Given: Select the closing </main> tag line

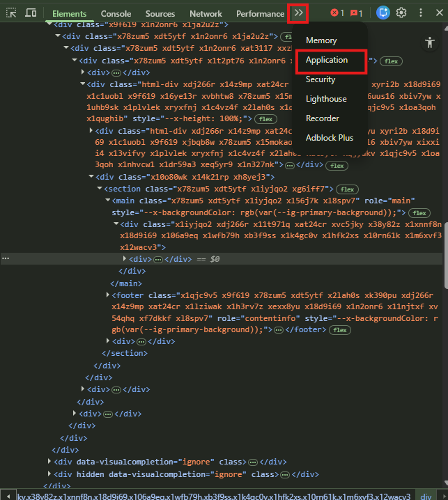Looking at the screenshot, I should (126, 283).
